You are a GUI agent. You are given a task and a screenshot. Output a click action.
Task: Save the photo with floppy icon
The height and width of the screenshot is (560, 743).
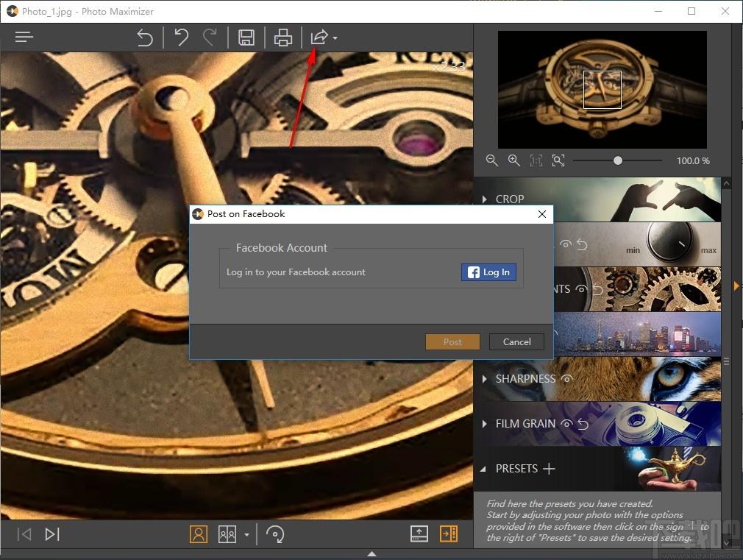click(246, 38)
